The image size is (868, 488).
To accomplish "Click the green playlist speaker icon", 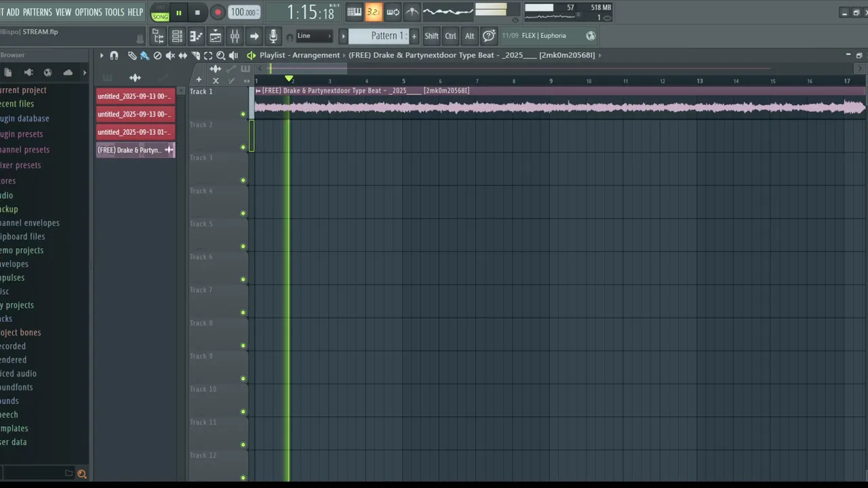I will 251,56.
